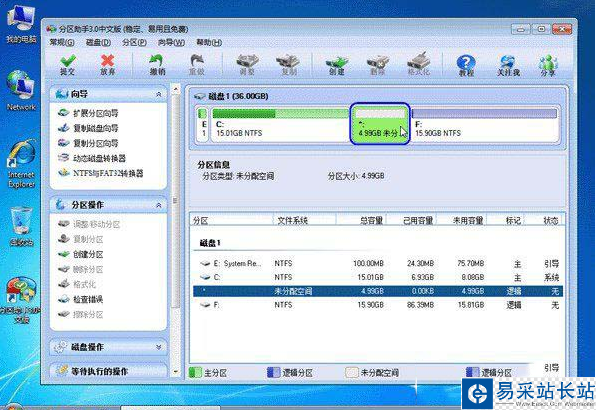Viewport: 596px width, 410px height.
Task: Launch 扩展分区向导 from the wizard panel
Action: pyautogui.click(x=88, y=113)
